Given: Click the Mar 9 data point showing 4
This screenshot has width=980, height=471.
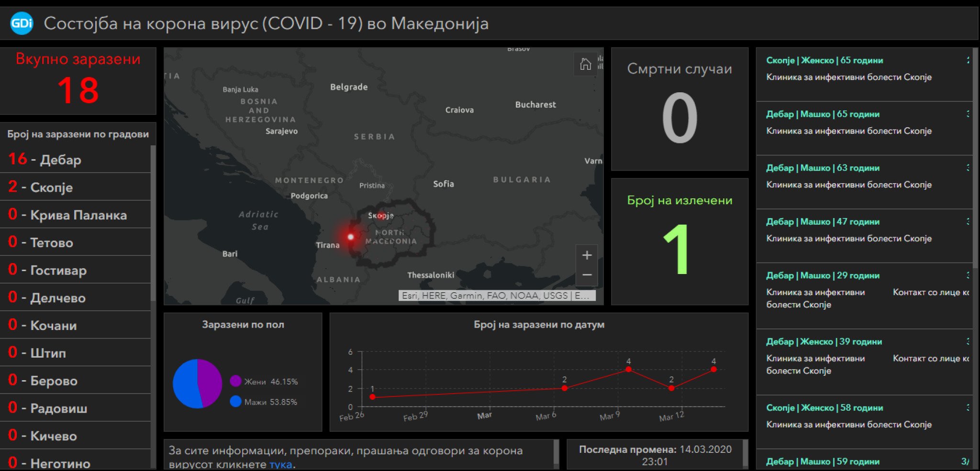Looking at the screenshot, I should [628, 369].
